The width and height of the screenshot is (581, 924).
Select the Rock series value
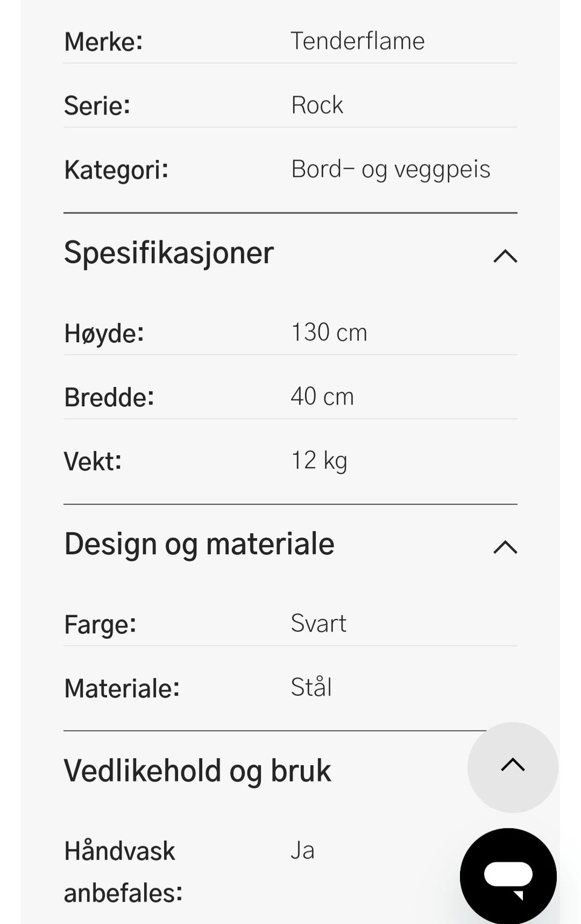tap(317, 105)
